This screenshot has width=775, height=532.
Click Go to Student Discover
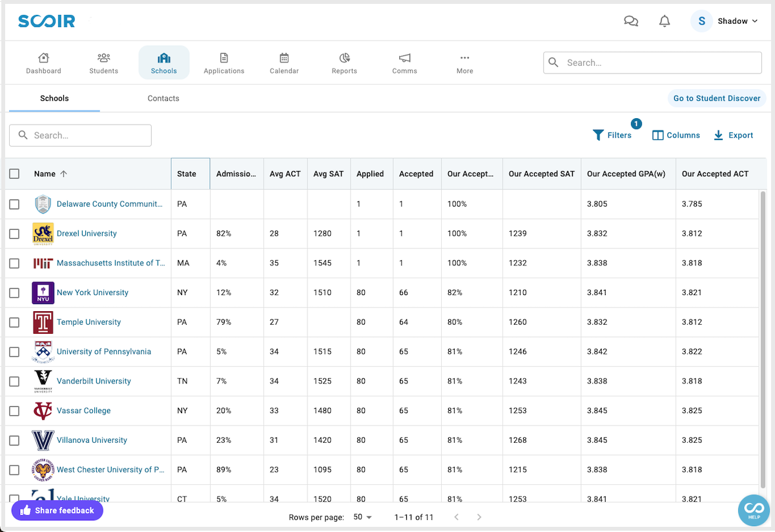(x=717, y=98)
